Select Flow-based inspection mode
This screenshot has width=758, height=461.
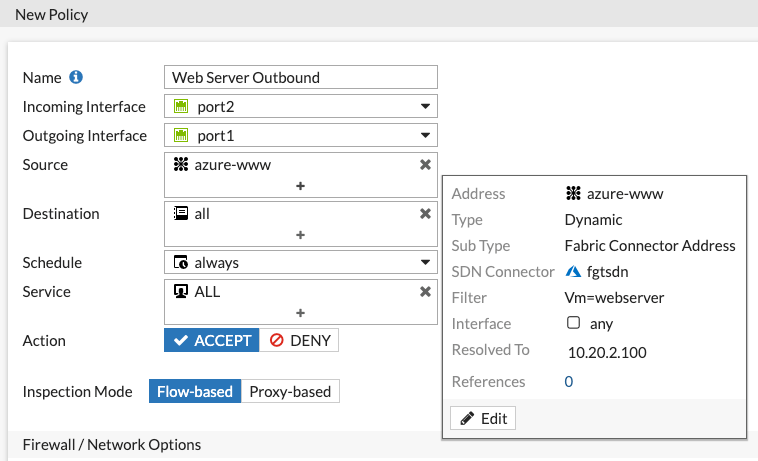(195, 392)
